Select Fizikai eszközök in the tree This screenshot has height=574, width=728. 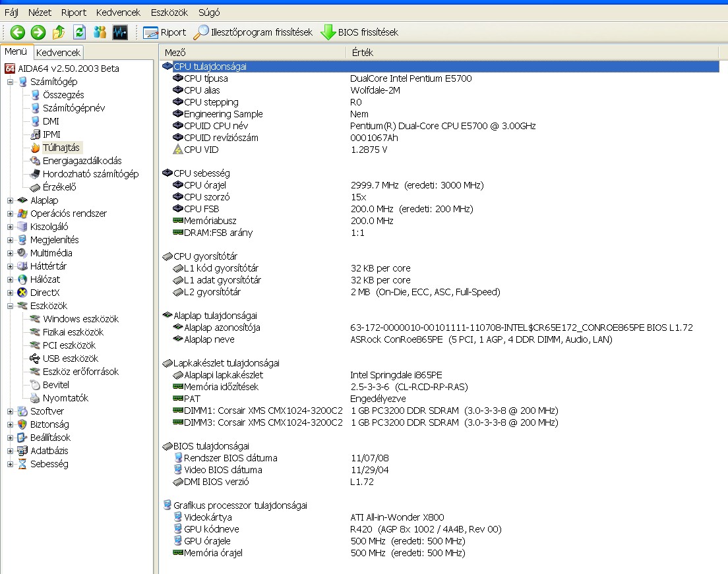pos(73,332)
